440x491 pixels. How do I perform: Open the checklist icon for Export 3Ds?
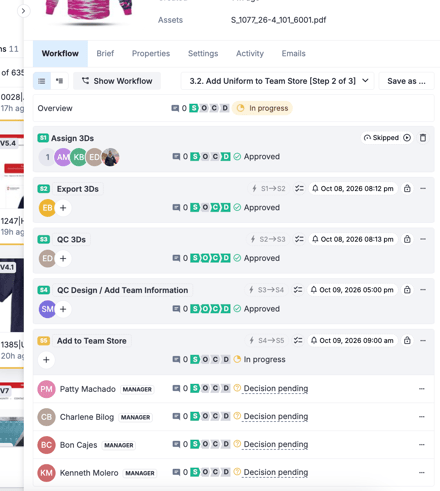tap(299, 189)
